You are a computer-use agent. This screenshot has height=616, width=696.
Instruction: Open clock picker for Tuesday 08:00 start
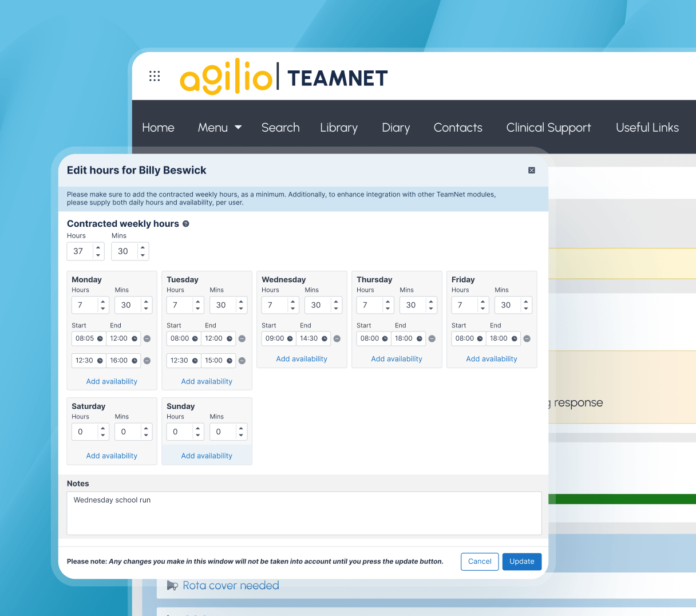pos(195,339)
